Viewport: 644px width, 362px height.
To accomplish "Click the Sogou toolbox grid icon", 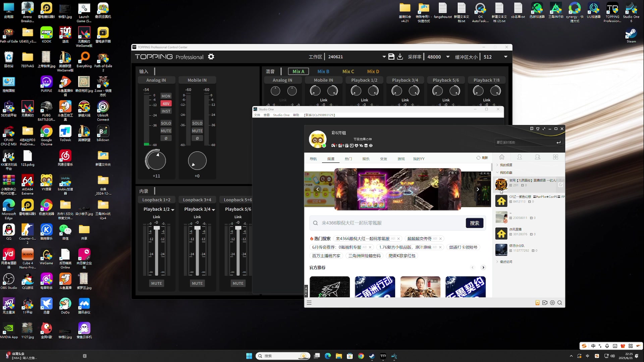I will coord(631,346).
